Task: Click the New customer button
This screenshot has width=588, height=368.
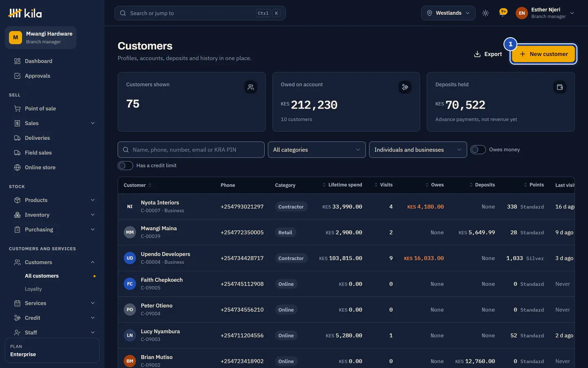Action: point(543,54)
